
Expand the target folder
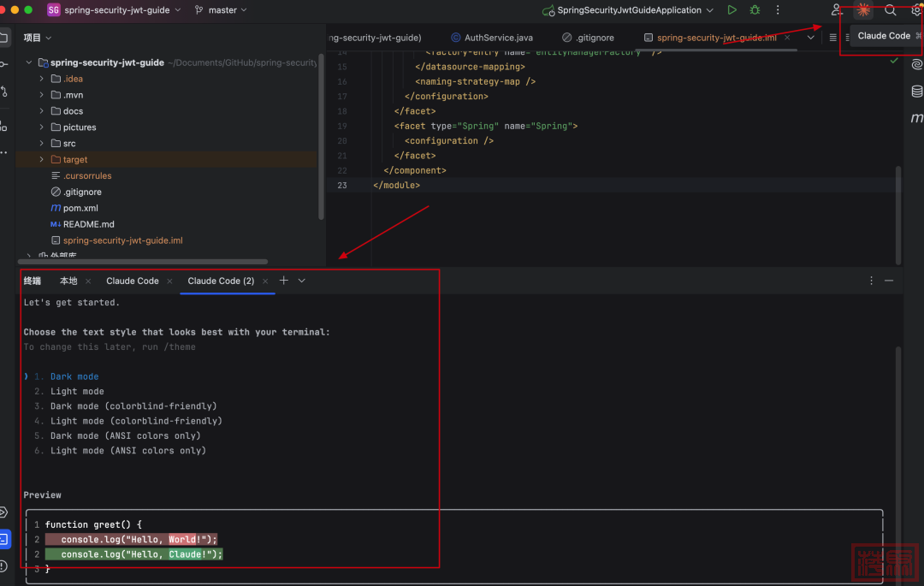[x=41, y=160]
